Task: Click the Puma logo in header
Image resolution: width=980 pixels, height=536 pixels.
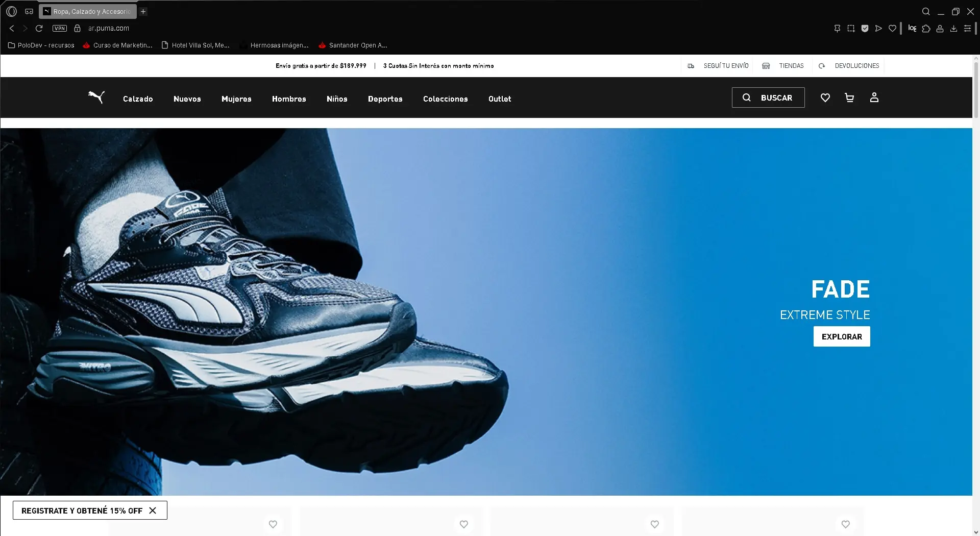Action: click(96, 97)
